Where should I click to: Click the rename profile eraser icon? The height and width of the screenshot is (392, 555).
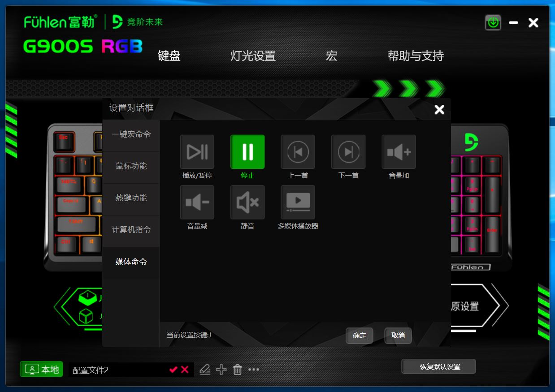pos(205,370)
